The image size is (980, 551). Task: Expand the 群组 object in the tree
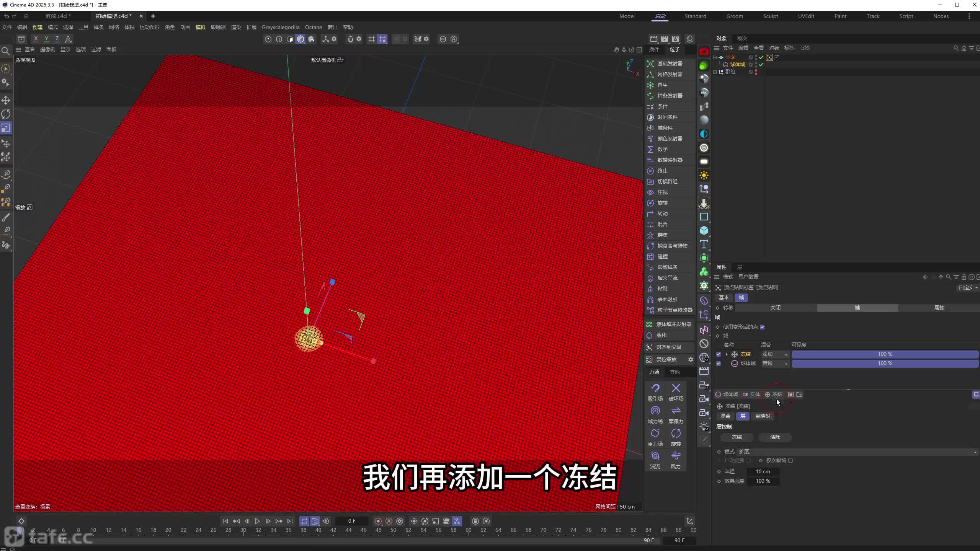pyautogui.click(x=715, y=72)
